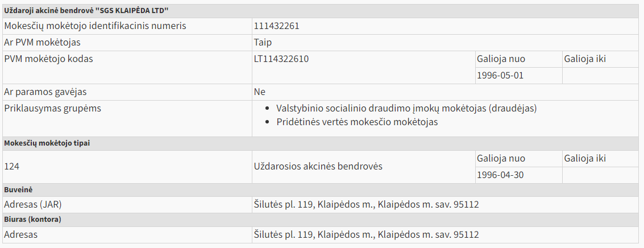Select the date 1996-04-30

500,175
